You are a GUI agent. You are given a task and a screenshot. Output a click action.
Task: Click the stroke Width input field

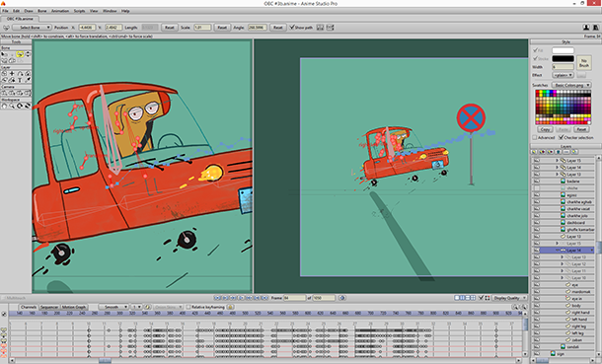point(563,67)
